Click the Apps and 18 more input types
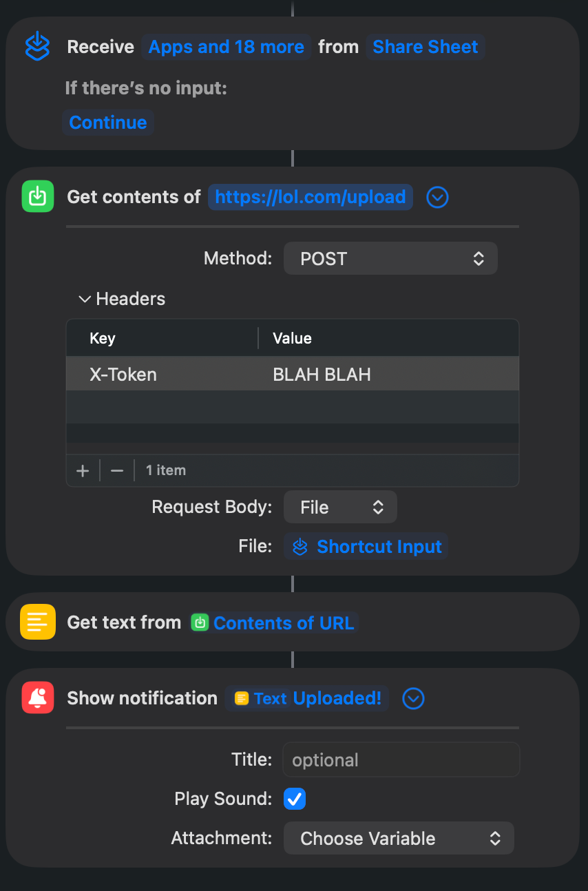588x891 pixels. [x=227, y=47]
